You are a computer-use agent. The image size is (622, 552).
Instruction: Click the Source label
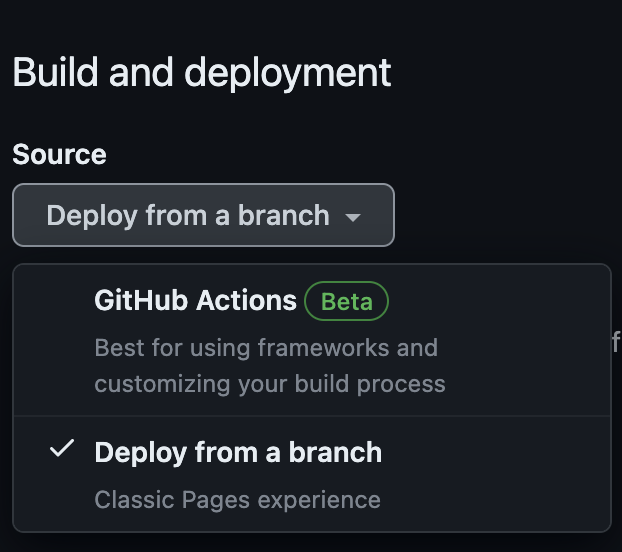pyautogui.click(x=60, y=154)
